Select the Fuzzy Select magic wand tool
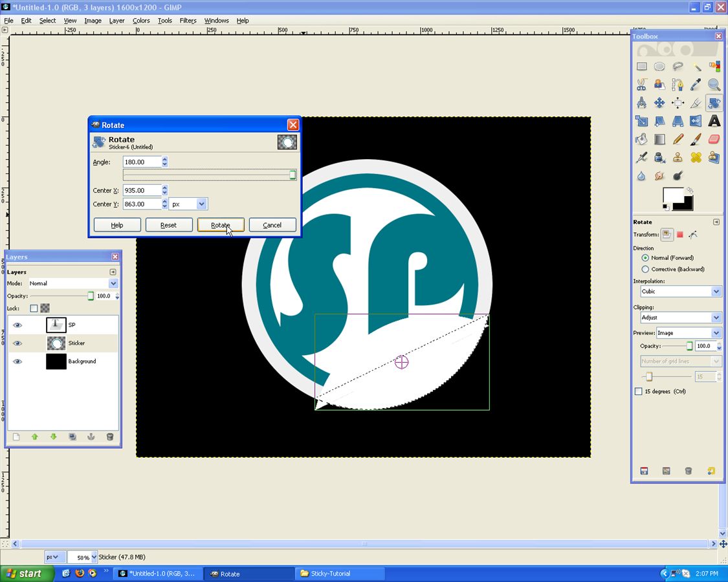This screenshot has height=582, width=728. (x=696, y=67)
